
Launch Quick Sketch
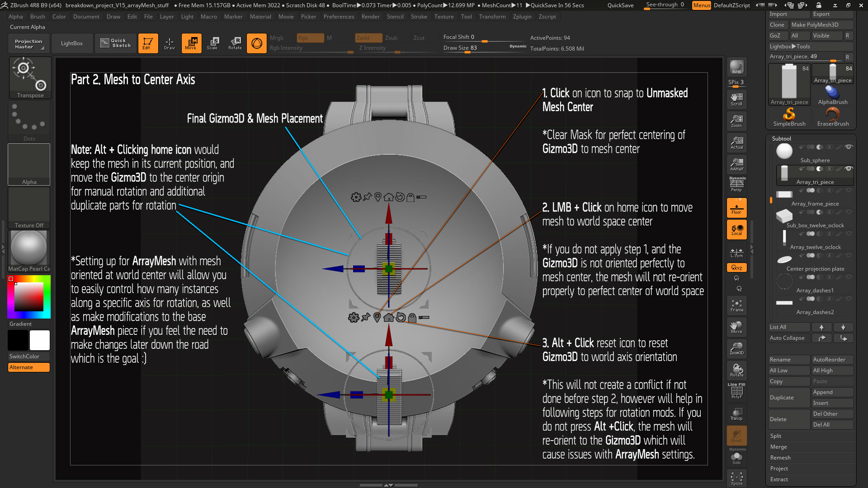(x=116, y=43)
